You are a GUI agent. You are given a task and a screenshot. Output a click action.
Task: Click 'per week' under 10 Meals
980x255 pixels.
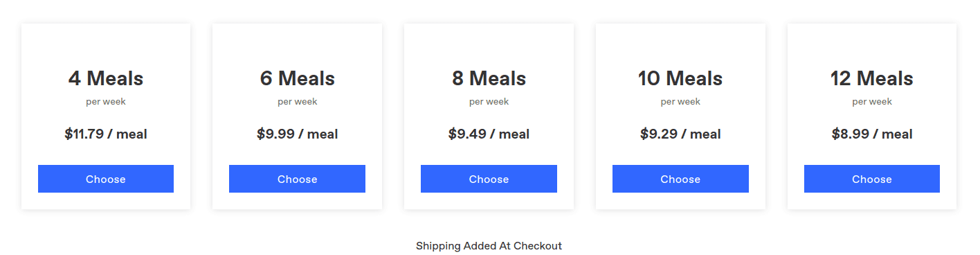[x=680, y=102]
